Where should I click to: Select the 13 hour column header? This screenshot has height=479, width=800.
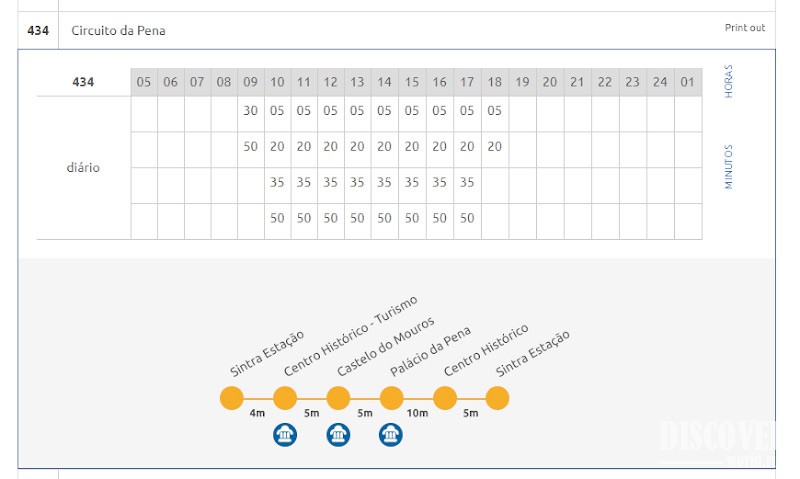358,82
